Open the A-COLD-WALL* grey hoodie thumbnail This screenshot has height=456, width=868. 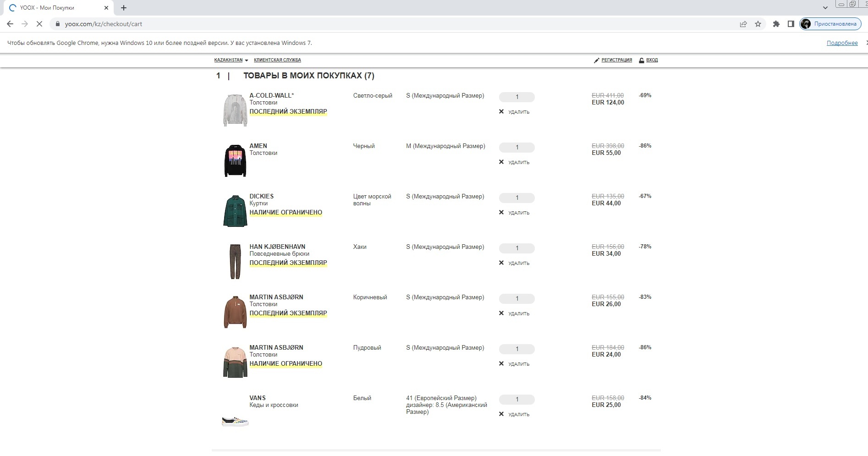click(x=235, y=110)
